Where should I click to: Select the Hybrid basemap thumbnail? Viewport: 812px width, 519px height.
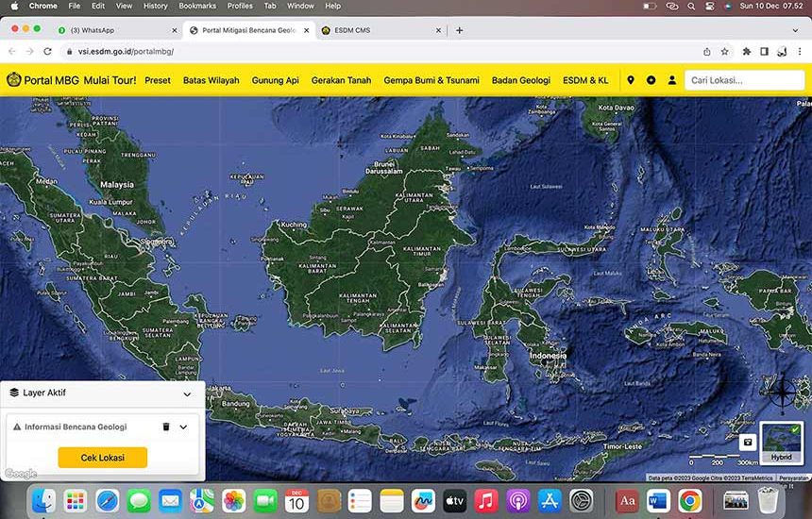782,443
